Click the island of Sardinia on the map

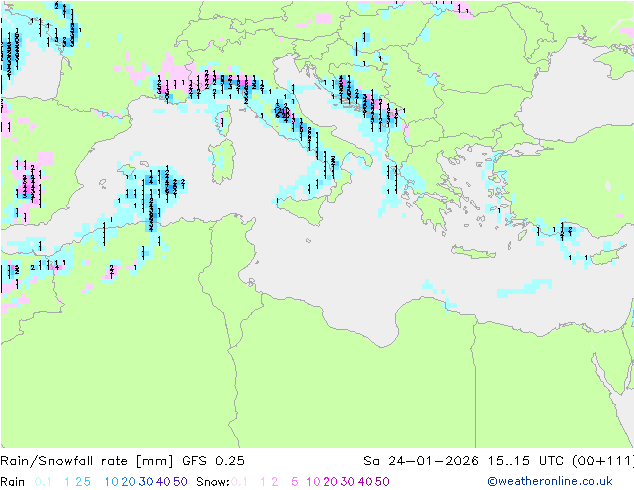click(223, 162)
